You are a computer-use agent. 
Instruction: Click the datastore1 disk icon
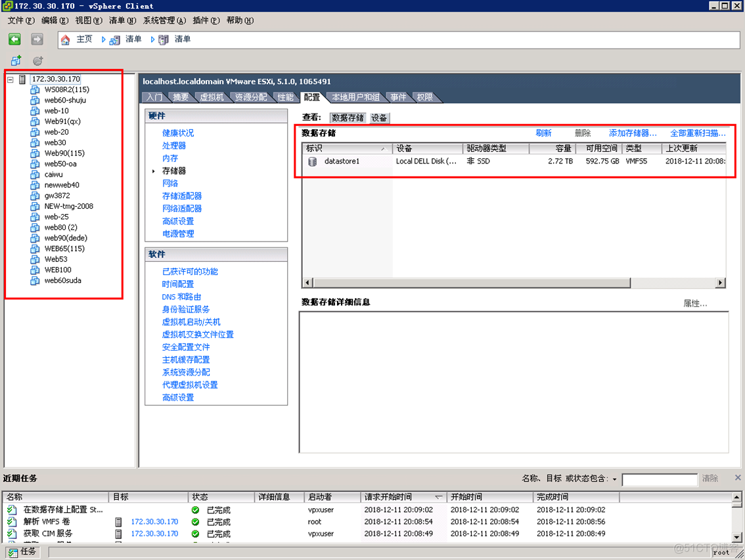[312, 162]
